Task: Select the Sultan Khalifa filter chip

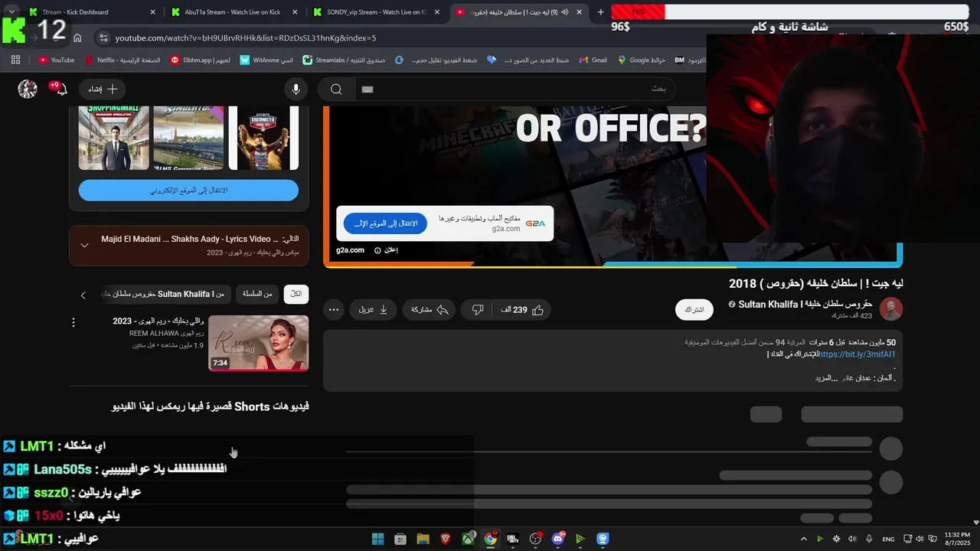Action: 165,294
